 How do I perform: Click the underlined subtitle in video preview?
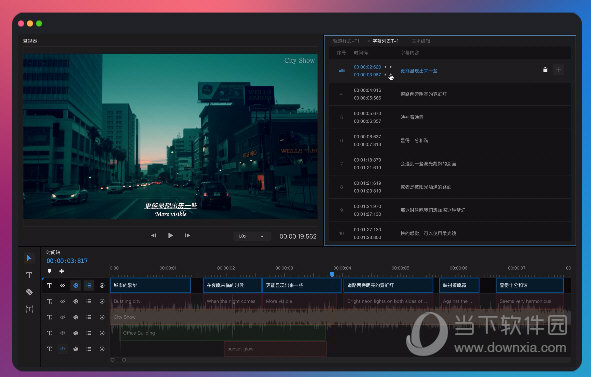(171, 205)
